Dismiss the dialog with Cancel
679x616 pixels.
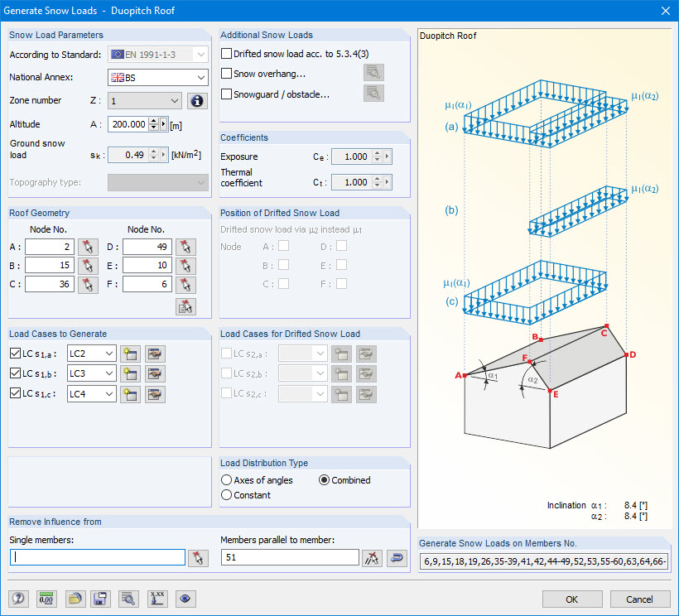click(639, 599)
